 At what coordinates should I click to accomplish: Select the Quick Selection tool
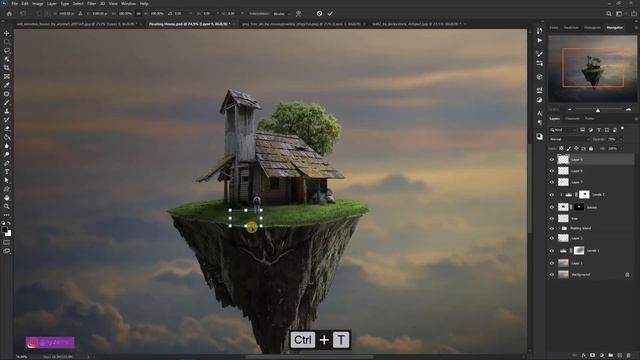tap(7, 59)
